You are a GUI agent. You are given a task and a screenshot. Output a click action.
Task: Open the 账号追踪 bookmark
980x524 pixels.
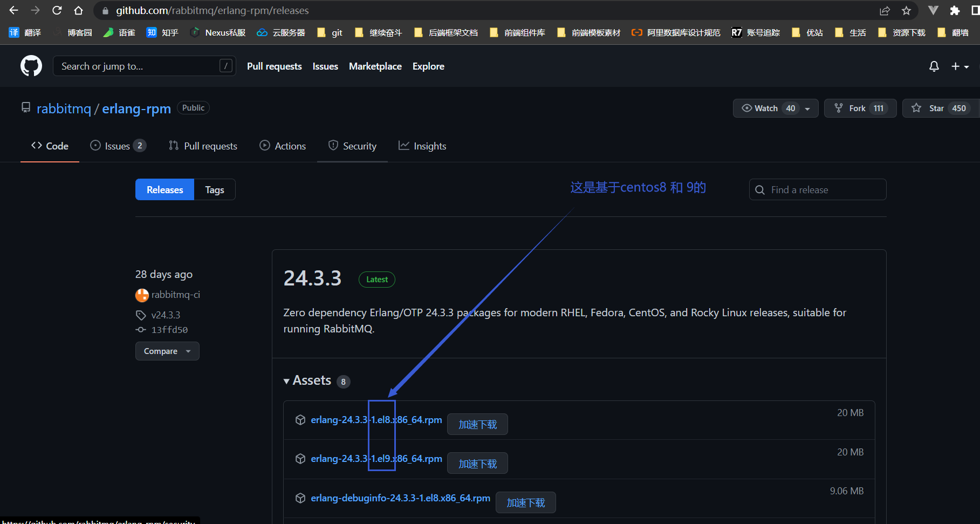pyautogui.click(x=756, y=32)
